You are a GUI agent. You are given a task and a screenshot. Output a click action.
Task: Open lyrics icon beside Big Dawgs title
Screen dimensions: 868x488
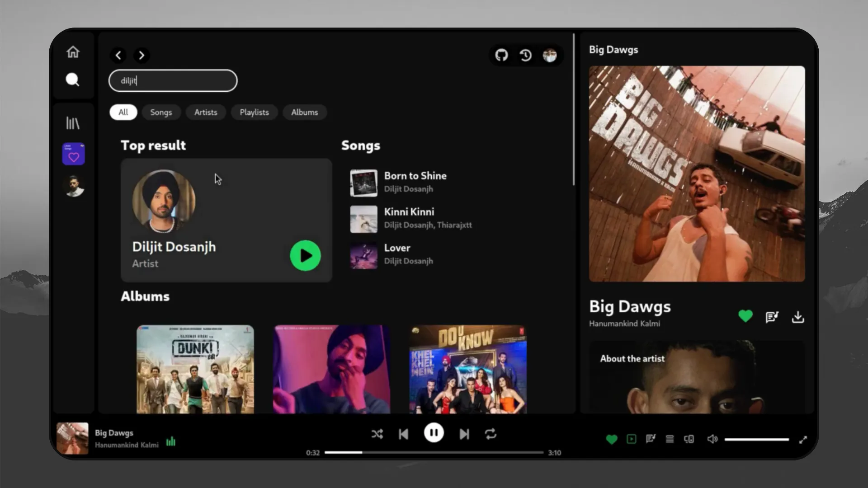click(772, 317)
